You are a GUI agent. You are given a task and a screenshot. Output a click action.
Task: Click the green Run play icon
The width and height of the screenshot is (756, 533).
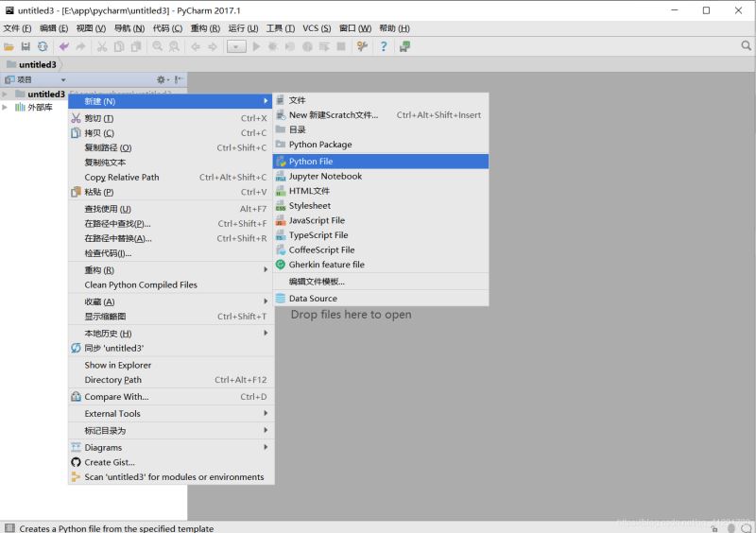tap(256, 47)
